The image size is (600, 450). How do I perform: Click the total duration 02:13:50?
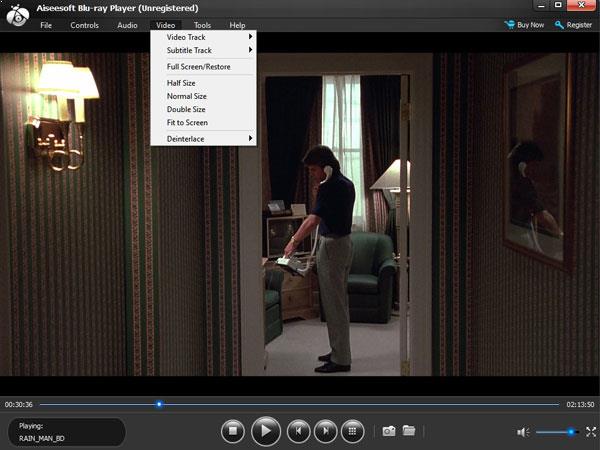pos(580,404)
